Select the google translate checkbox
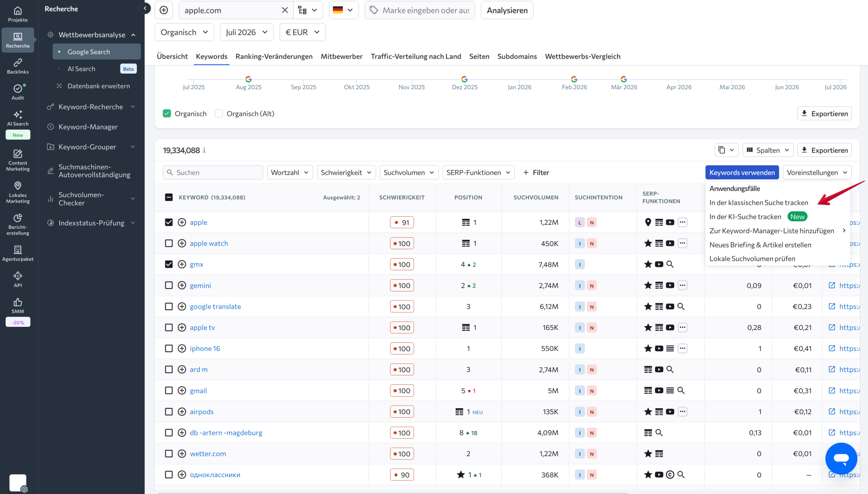 [169, 307]
